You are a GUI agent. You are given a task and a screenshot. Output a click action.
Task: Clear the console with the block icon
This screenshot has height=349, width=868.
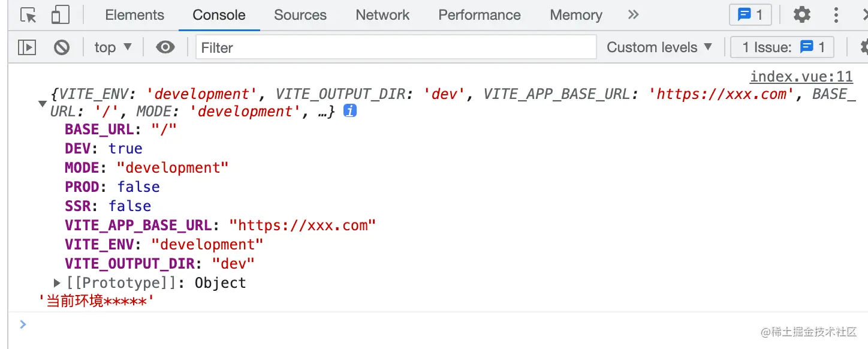click(62, 47)
